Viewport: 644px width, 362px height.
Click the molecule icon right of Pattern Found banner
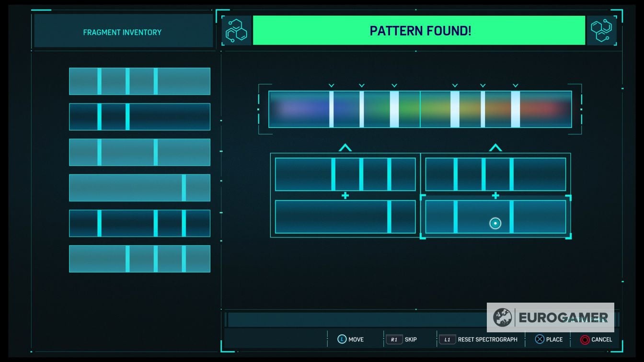point(600,31)
